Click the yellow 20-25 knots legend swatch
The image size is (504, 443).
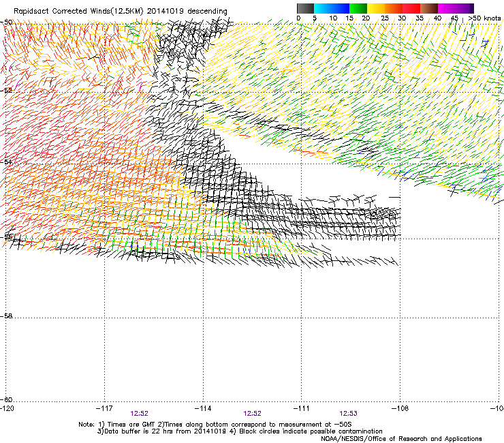tap(376, 8)
